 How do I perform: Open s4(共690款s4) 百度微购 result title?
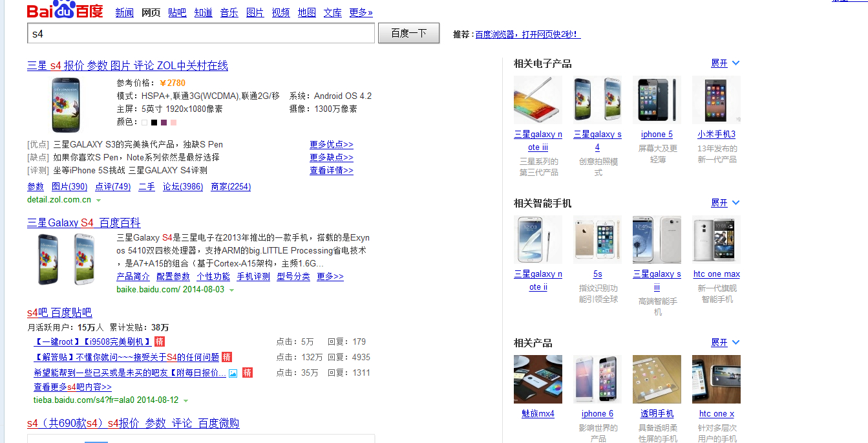point(133,423)
